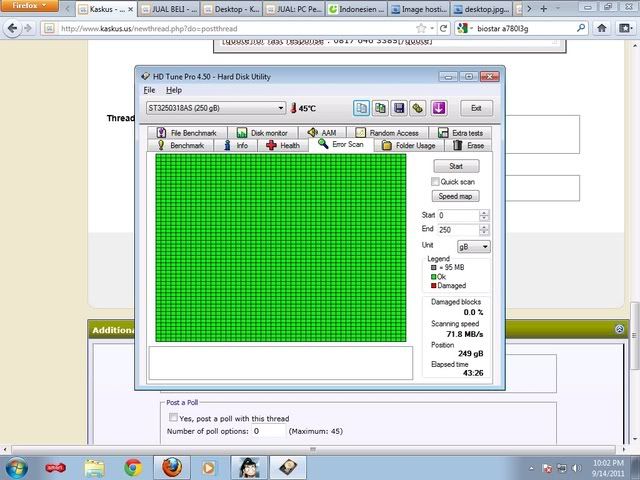Image resolution: width=640 pixels, height=480 pixels.
Task: Click the Start position value field
Action: pyautogui.click(x=458, y=215)
